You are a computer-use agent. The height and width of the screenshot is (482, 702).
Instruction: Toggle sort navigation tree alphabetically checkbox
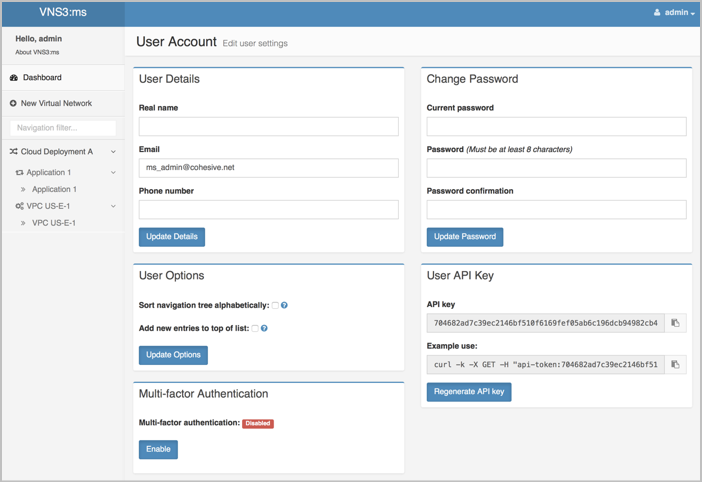pyautogui.click(x=275, y=305)
